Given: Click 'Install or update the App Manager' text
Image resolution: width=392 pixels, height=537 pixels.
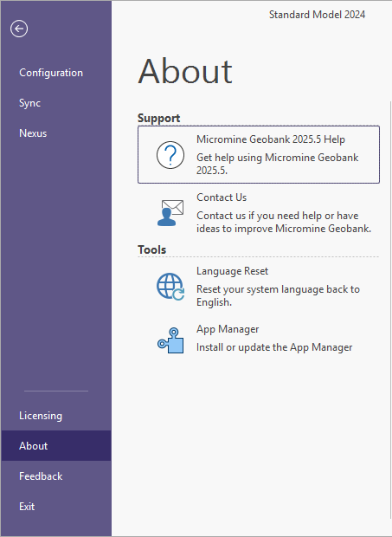Looking at the screenshot, I should tap(274, 347).
